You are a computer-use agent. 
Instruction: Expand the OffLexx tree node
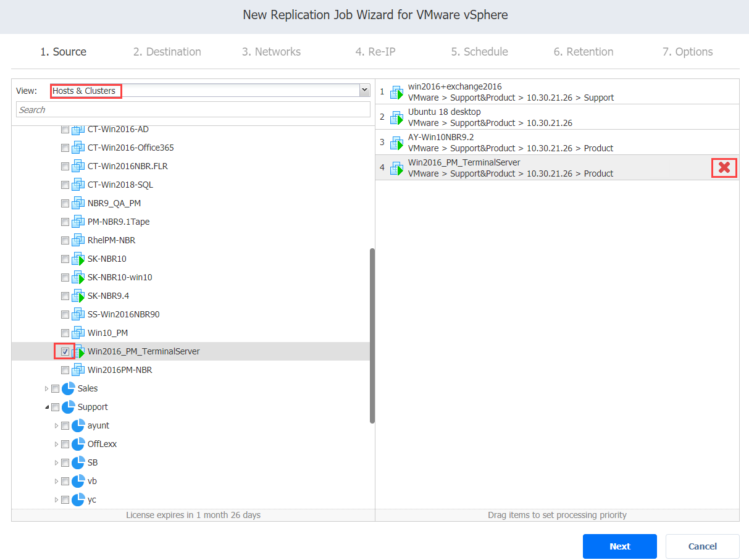[x=56, y=445]
